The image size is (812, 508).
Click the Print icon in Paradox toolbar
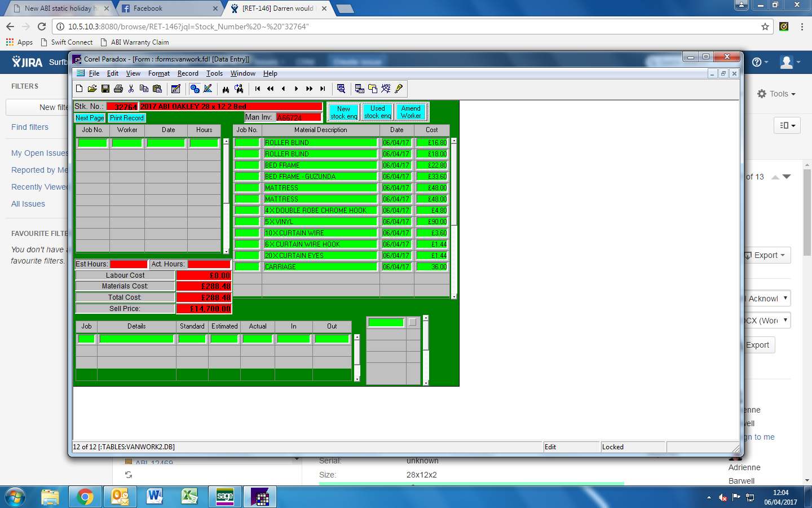click(118, 89)
